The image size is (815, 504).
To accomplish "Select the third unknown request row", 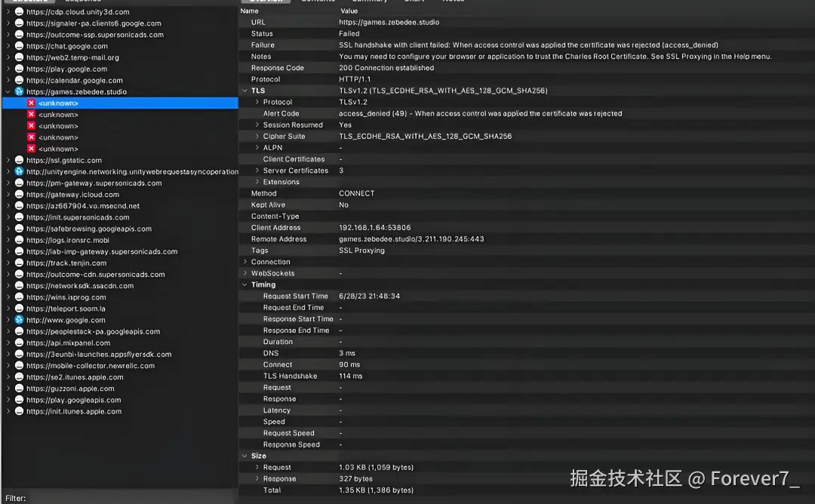I will 120,126.
